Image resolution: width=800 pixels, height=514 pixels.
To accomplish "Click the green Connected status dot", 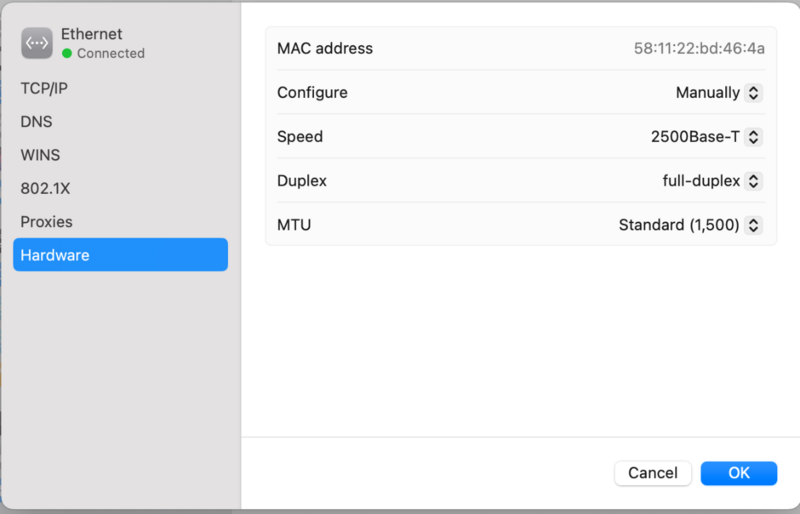I will pos(67,53).
